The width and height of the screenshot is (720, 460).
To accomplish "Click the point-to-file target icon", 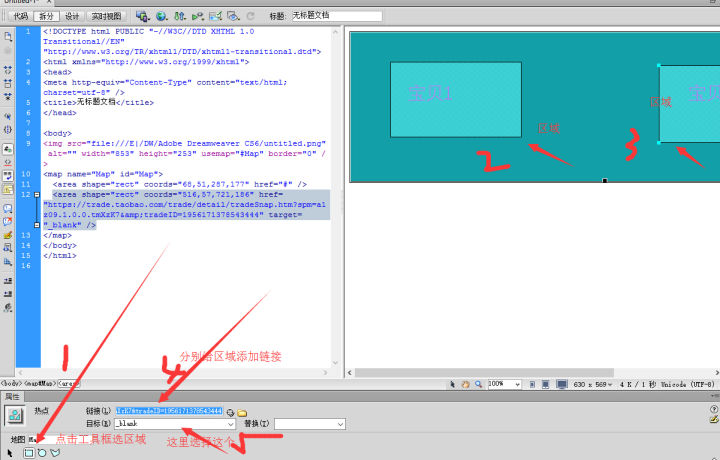I will (230, 411).
